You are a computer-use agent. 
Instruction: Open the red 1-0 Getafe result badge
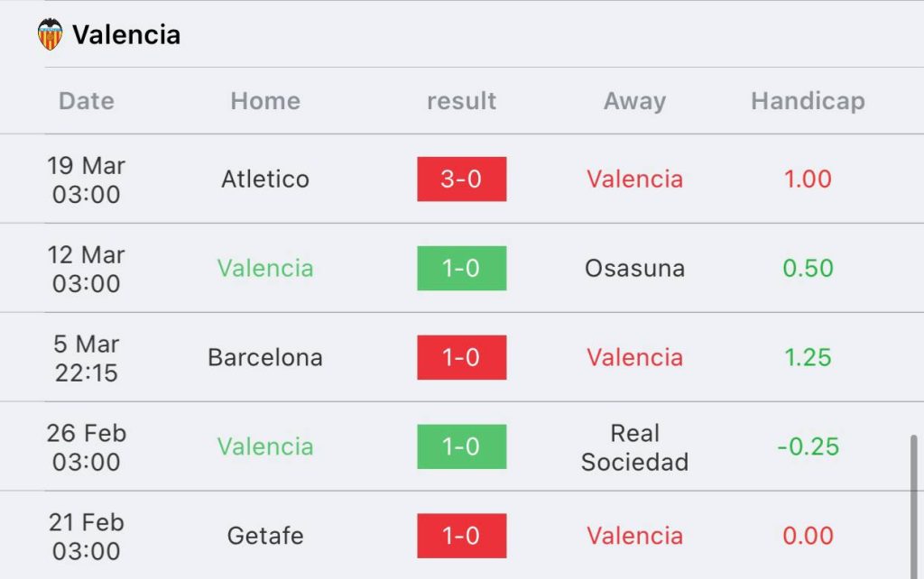click(461, 536)
